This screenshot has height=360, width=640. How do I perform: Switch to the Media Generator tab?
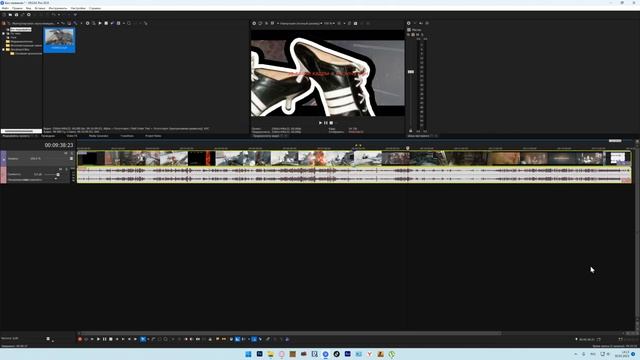[99, 136]
